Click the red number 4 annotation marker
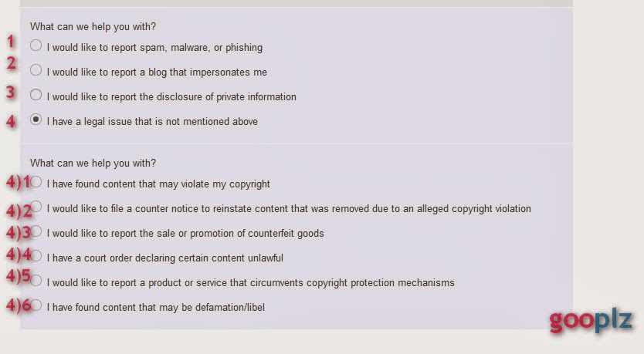This screenshot has height=354, width=644. point(11,121)
